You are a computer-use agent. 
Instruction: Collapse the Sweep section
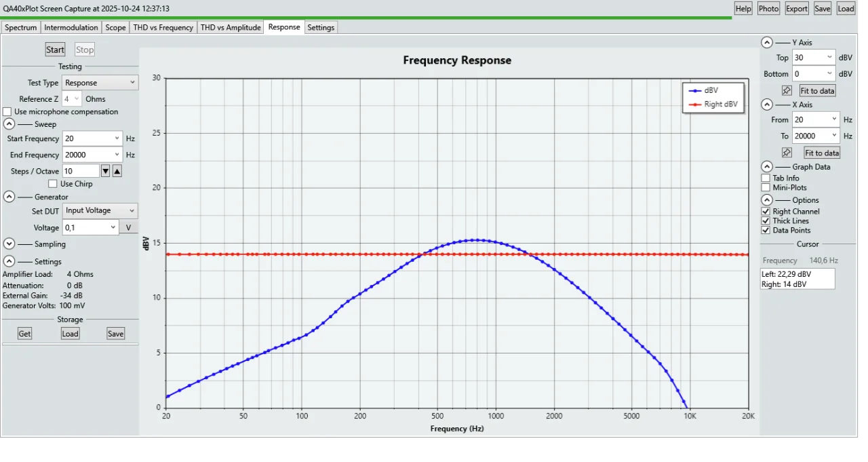(9, 123)
